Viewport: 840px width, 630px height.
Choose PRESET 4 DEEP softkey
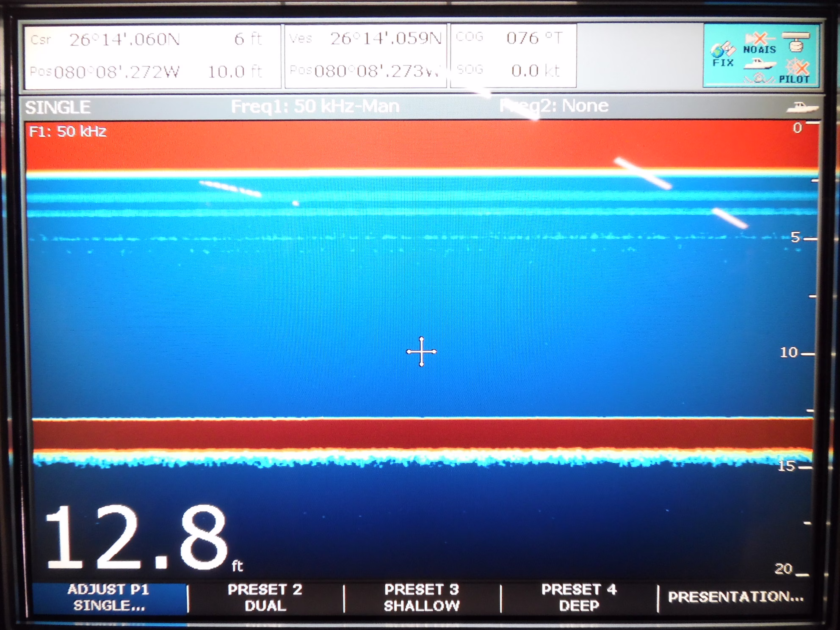coord(579,597)
